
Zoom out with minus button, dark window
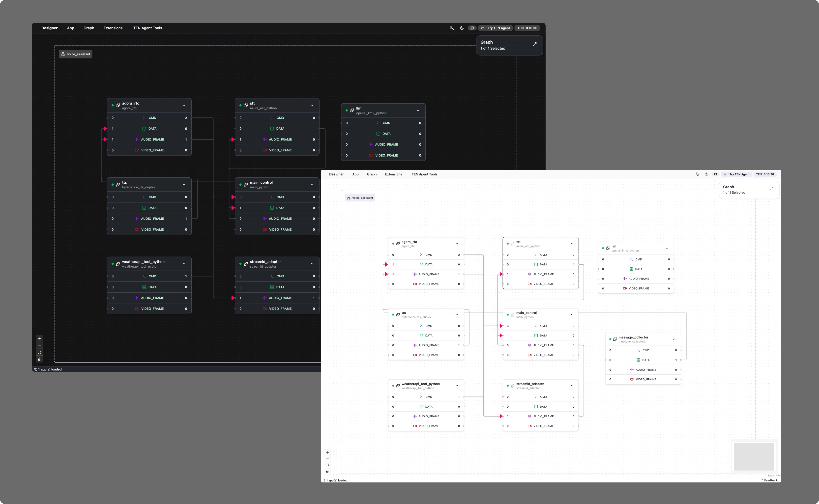coord(39,345)
